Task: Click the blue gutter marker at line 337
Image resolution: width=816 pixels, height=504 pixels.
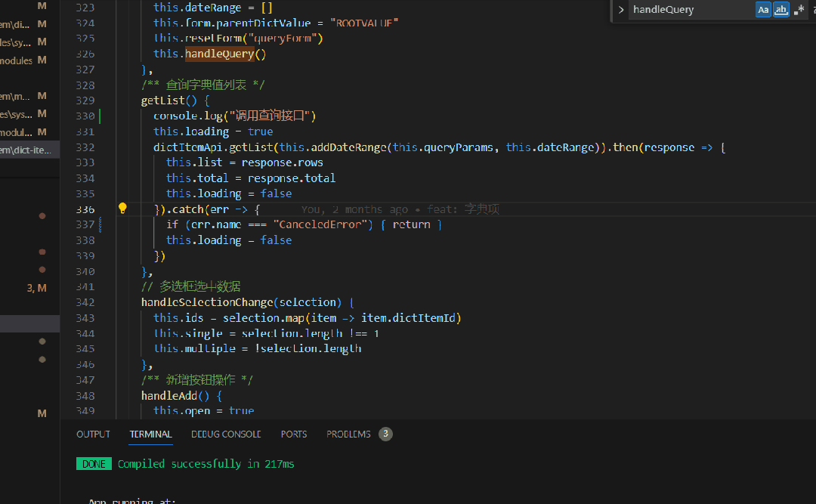Action: click(x=100, y=224)
